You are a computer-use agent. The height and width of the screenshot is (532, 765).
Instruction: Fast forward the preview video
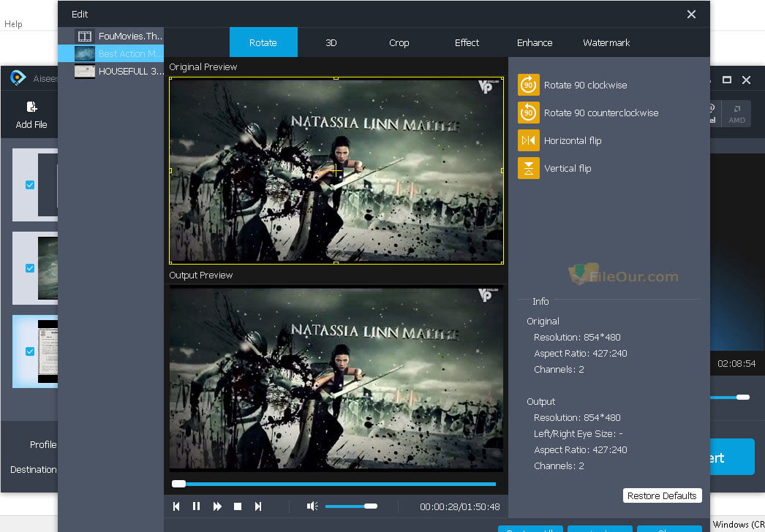click(217, 506)
